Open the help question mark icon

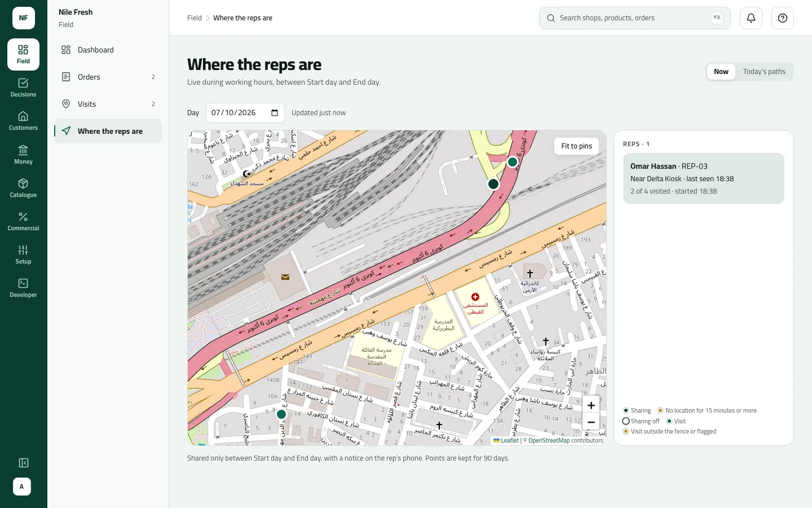[x=783, y=18]
